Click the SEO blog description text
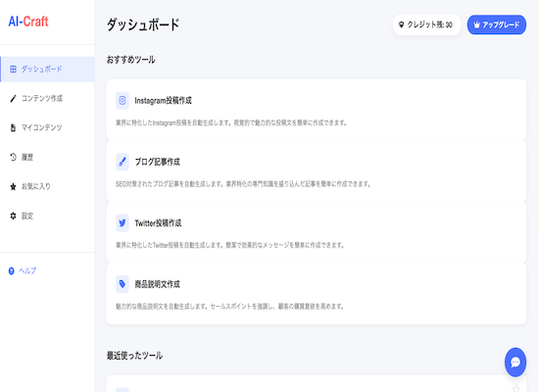Viewport: 539px width, 392px height. [x=243, y=184]
